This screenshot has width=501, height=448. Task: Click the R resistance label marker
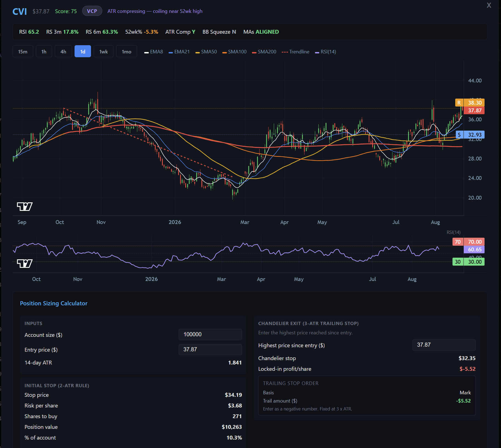click(x=459, y=103)
